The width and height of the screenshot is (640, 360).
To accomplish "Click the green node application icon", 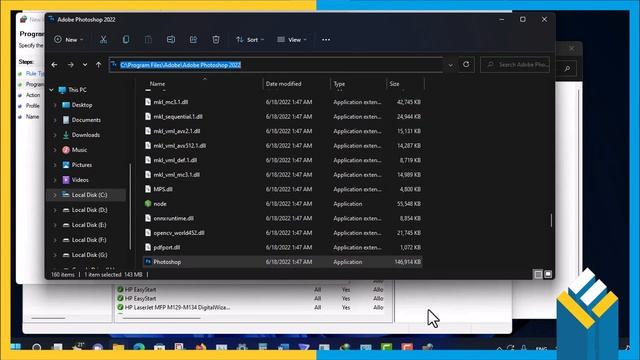I will (x=148, y=204).
